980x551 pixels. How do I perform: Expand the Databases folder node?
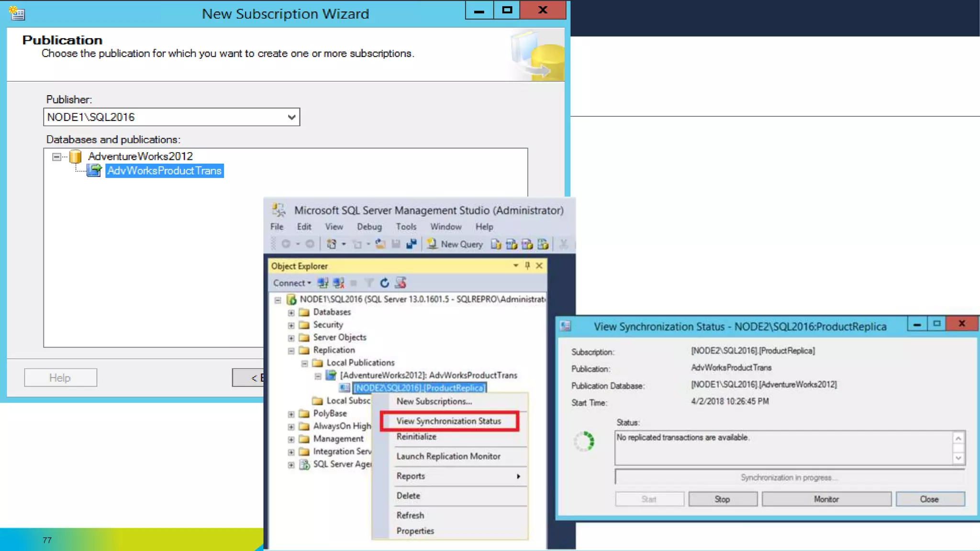[x=291, y=312]
